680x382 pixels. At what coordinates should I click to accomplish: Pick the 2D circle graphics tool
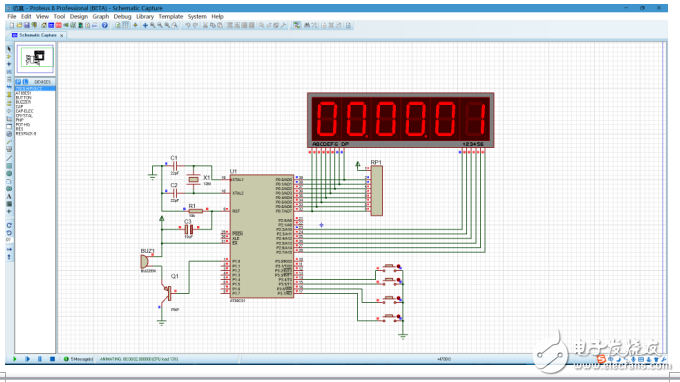pyautogui.click(x=9, y=173)
